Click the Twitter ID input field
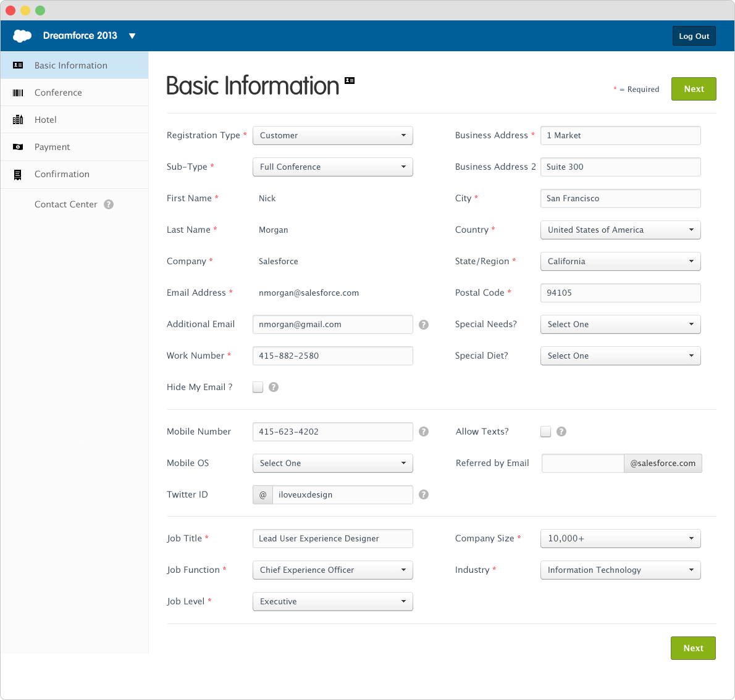 pyautogui.click(x=343, y=495)
